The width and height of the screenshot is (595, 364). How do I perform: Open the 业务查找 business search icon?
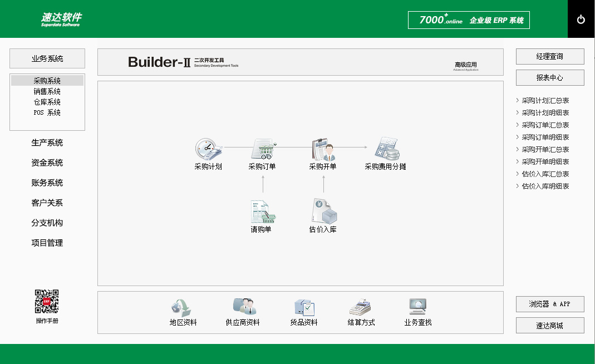coord(417,307)
